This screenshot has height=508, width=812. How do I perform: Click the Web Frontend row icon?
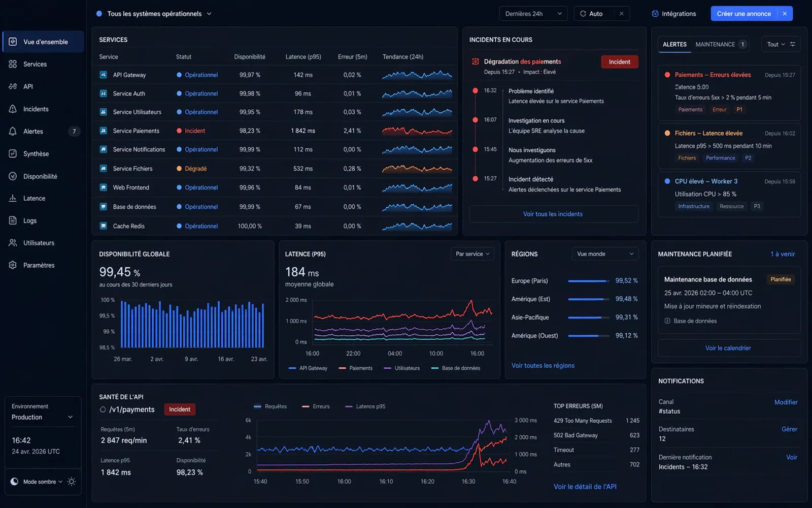pos(103,187)
